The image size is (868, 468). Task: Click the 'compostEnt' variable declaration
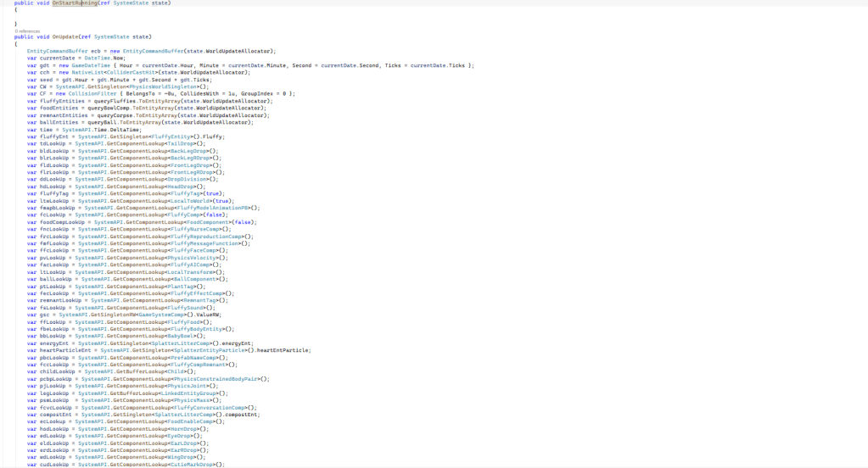tap(56, 415)
